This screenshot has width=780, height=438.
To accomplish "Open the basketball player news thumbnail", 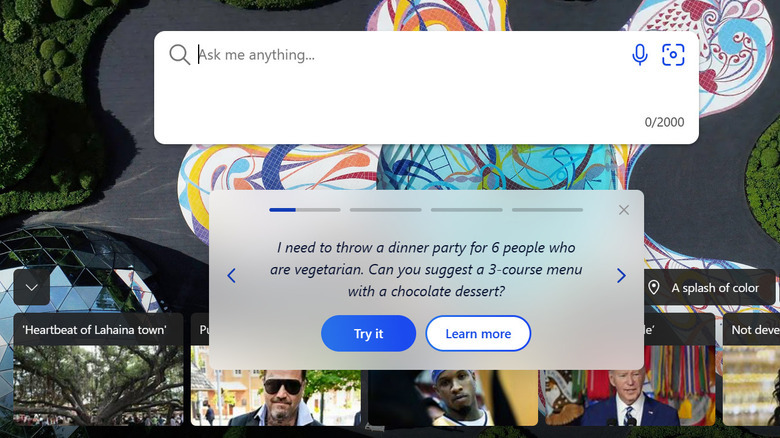I will pyautogui.click(x=453, y=398).
